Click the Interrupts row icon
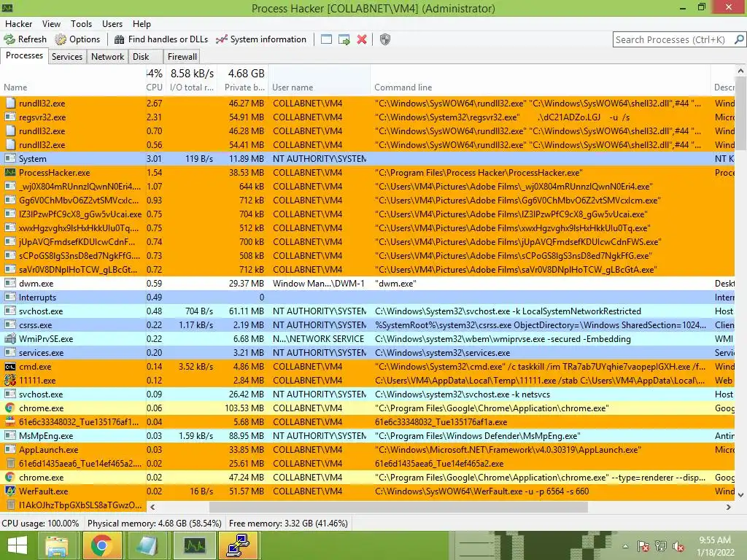The image size is (747, 560). coord(10,297)
